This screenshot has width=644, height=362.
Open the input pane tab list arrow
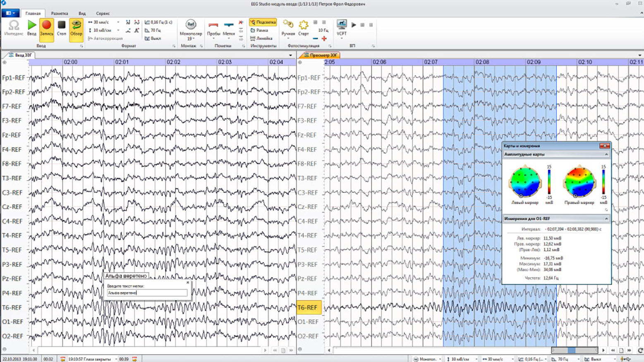click(290, 55)
